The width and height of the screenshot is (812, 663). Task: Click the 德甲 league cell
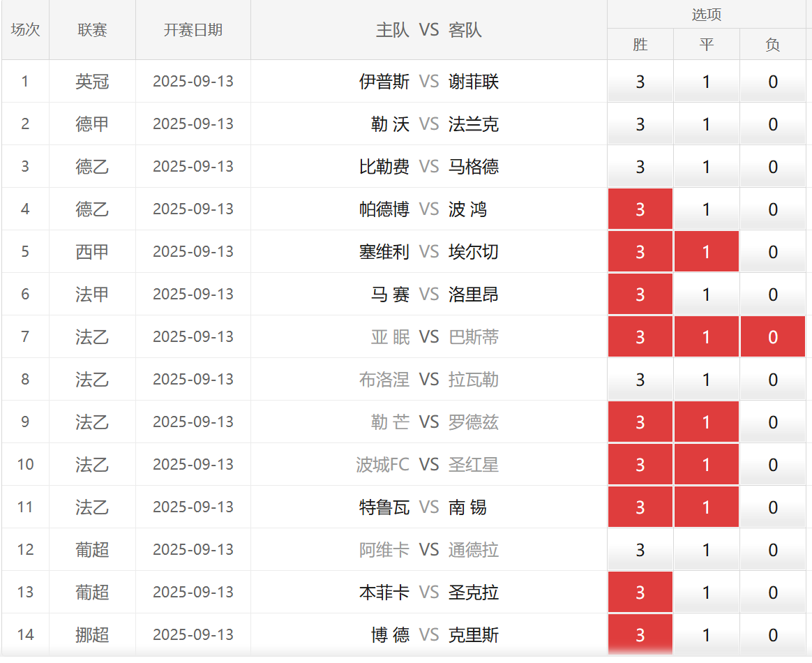pos(92,124)
